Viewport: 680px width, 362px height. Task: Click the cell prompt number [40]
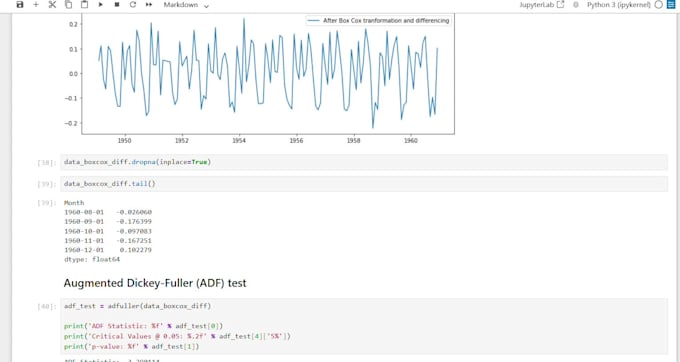(47, 307)
